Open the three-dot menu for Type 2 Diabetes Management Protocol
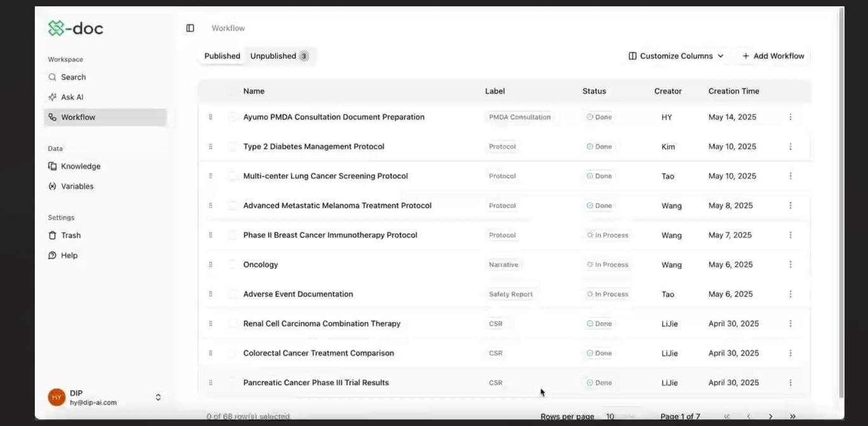This screenshot has width=868, height=426. point(790,146)
